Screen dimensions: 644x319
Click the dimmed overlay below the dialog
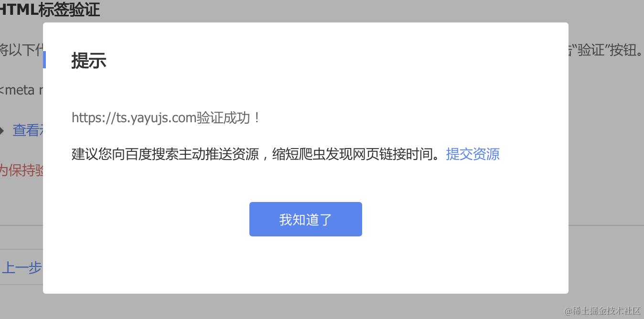[x=306, y=306]
